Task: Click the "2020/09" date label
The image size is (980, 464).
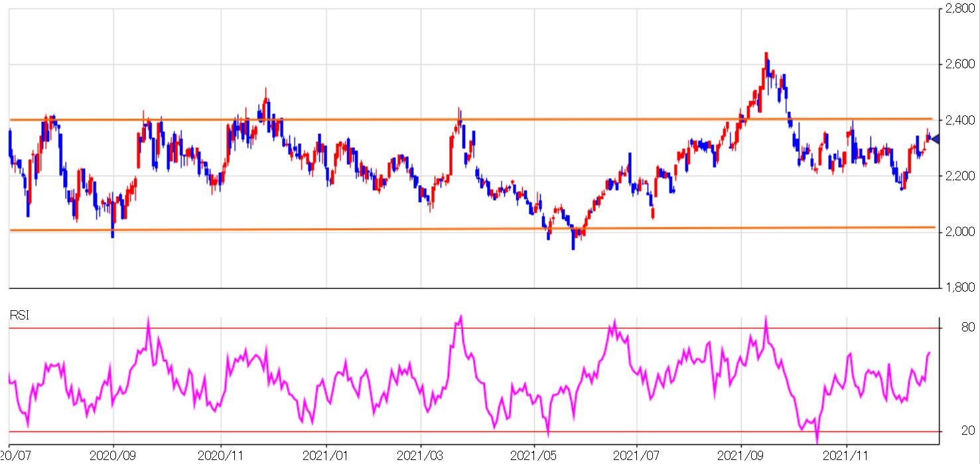Action: (x=113, y=456)
